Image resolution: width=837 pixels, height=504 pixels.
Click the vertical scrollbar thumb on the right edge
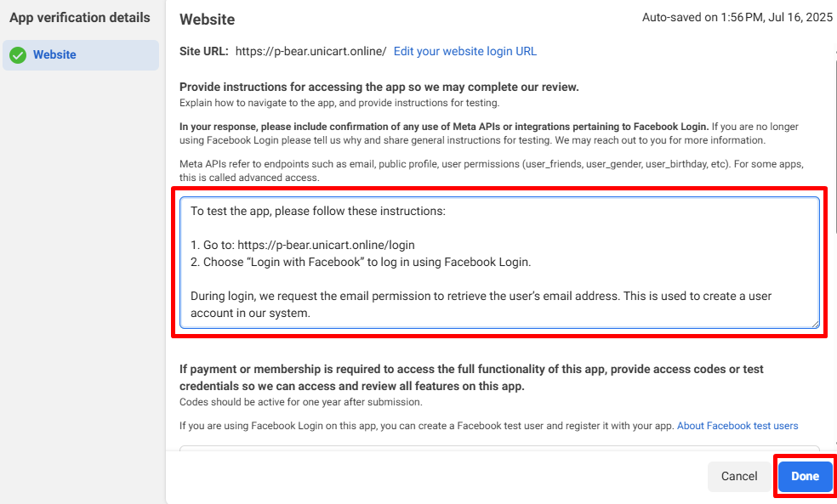tap(835, 147)
